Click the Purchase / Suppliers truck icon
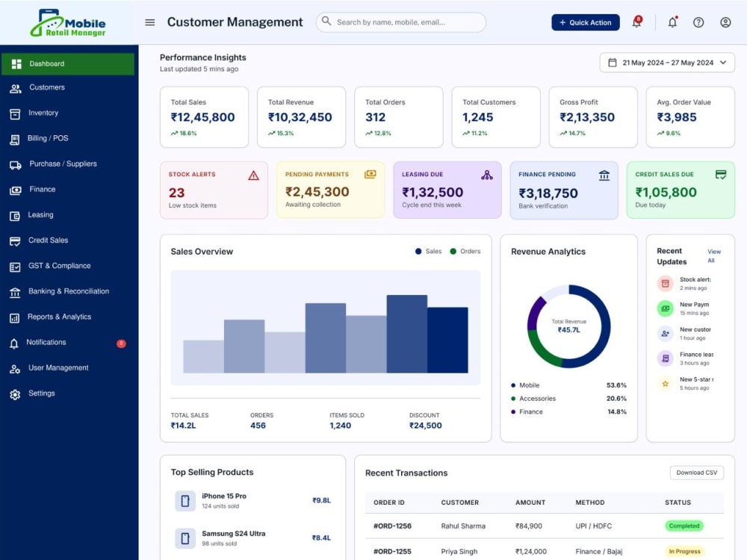747x560 pixels. [15, 165]
